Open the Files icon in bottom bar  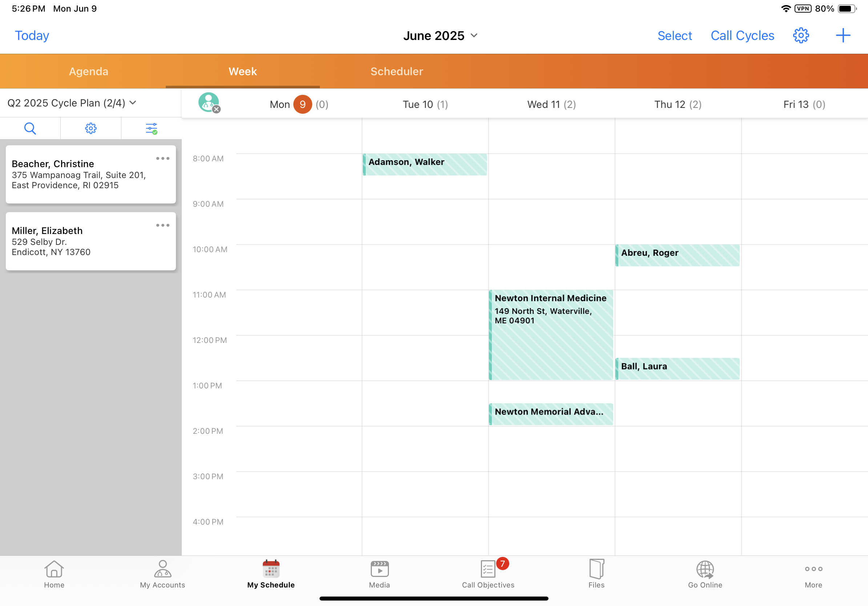click(x=596, y=574)
